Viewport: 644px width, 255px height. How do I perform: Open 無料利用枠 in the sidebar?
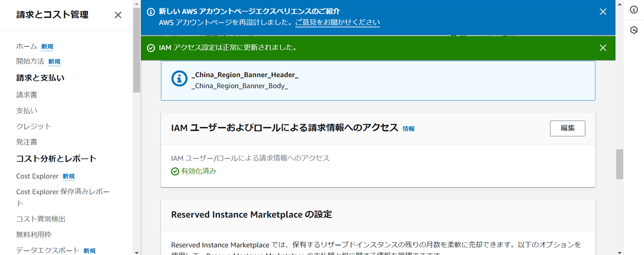(34, 234)
